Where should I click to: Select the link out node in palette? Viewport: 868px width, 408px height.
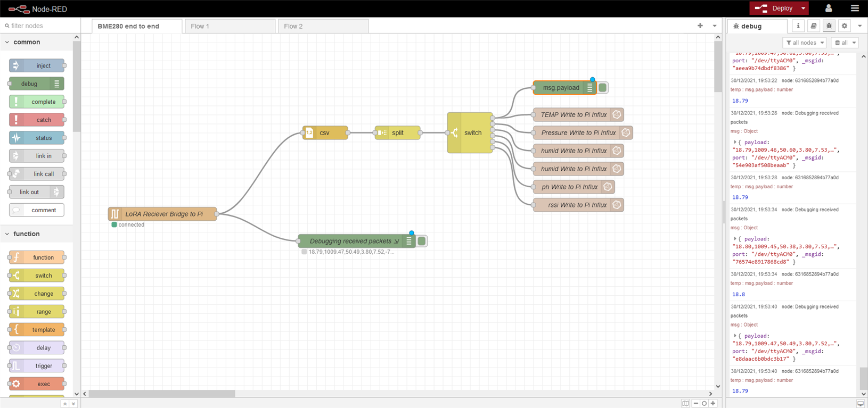[x=37, y=192]
